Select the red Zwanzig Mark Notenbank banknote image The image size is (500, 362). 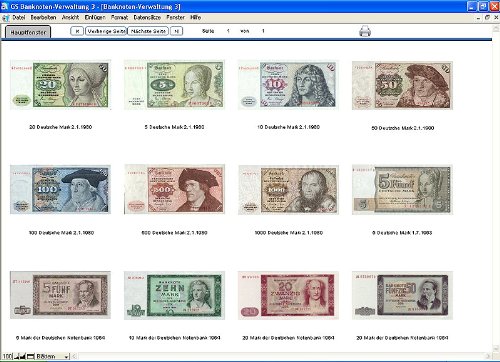288,295
